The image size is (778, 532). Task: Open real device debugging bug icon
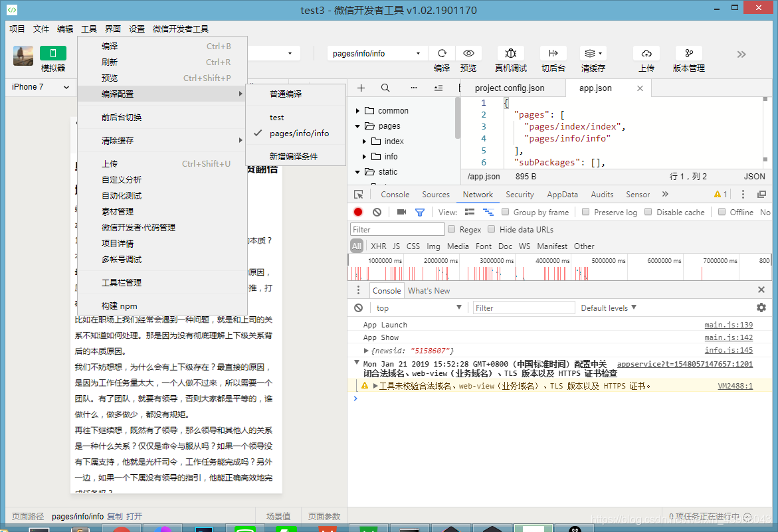coord(510,53)
